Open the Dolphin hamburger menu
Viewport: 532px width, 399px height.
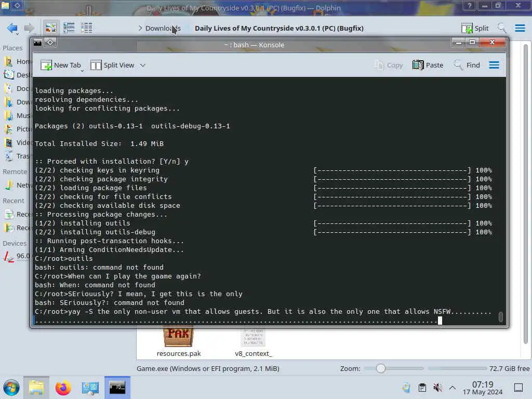point(520,28)
